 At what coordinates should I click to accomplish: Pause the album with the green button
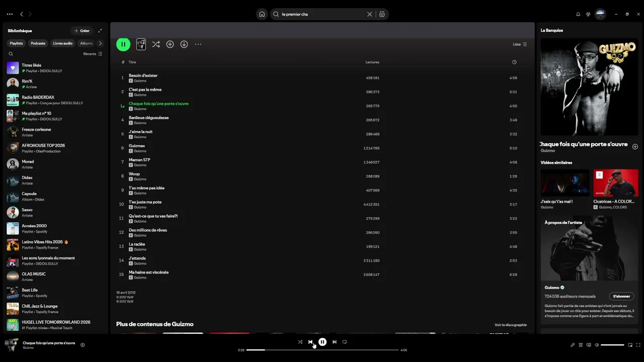tap(123, 44)
